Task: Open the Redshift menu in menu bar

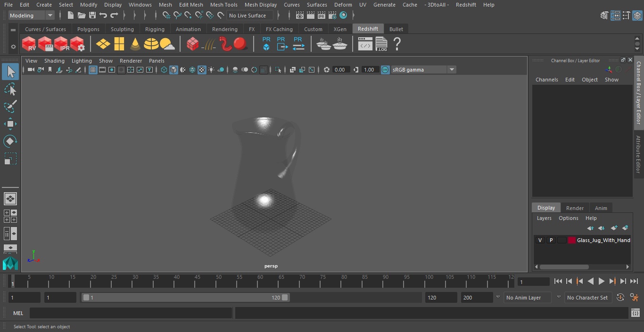Action: point(466,5)
